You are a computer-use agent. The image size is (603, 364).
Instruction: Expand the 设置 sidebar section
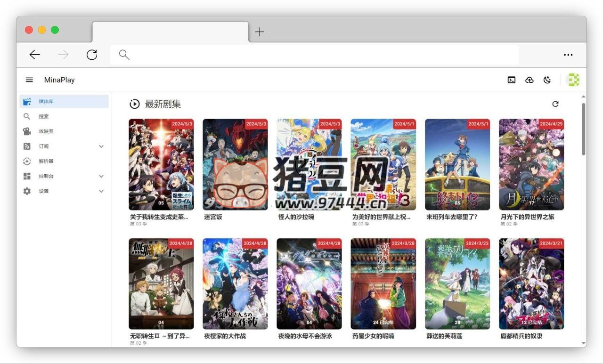(101, 191)
